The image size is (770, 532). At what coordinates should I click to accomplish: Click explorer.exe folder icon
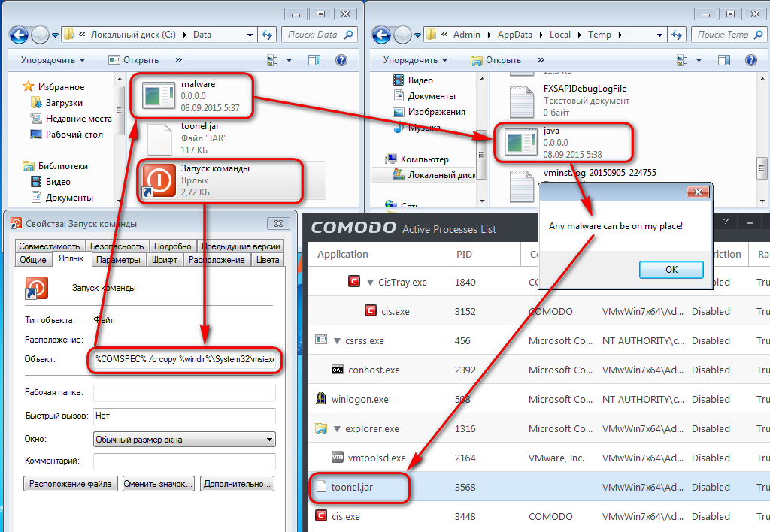coord(320,428)
